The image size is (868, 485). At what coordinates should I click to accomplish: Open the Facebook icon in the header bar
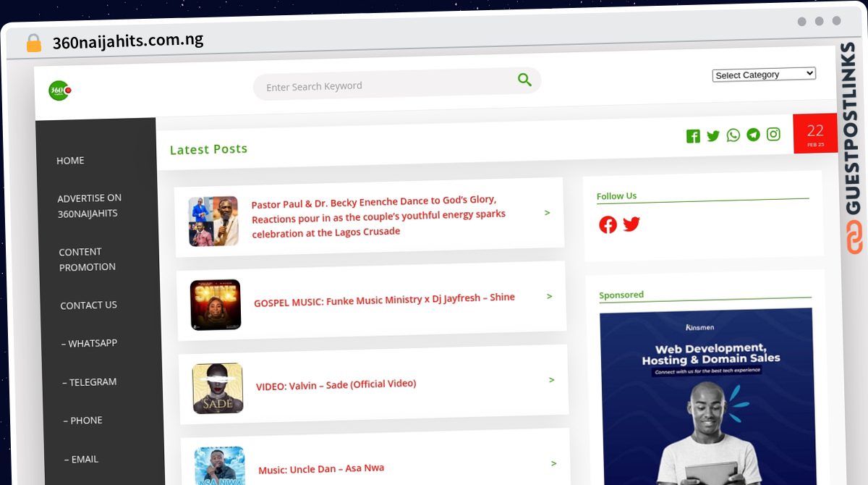(x=693, y=135)
